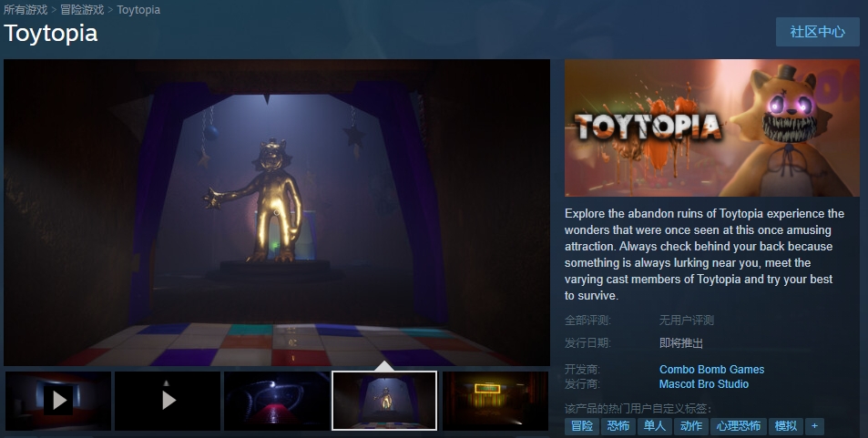This screenshot has width=868, height=438.
Task: Click the 发行商 label
Action: (582, 383)
